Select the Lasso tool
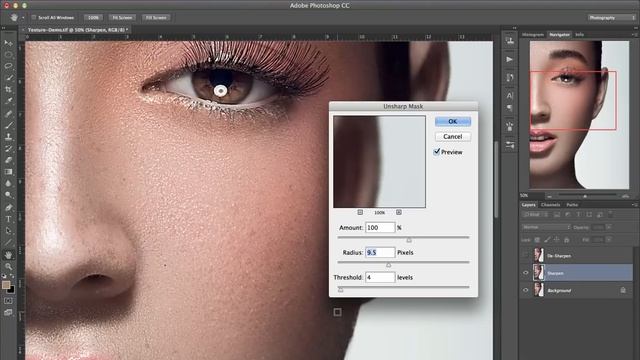The width and height of the screenshot is (640, 360). pos(8,66)
